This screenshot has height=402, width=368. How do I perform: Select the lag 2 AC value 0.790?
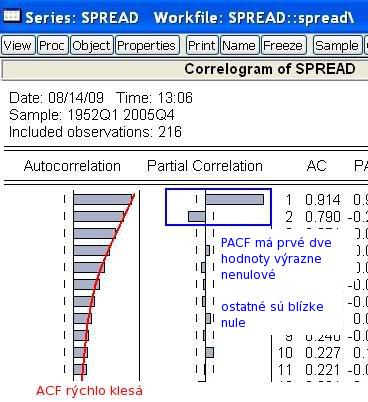tap(323, 217)
